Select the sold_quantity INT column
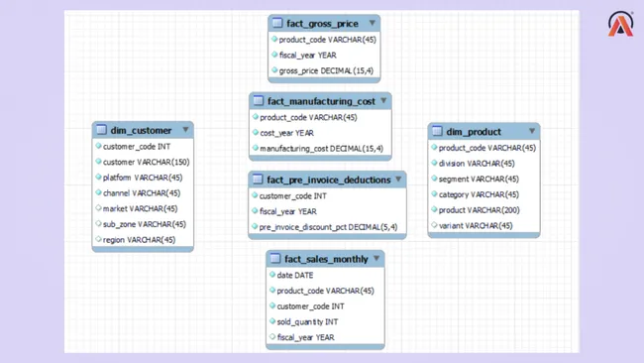The width and height of the screenshot is (644, 363). [x=325, y=322]
